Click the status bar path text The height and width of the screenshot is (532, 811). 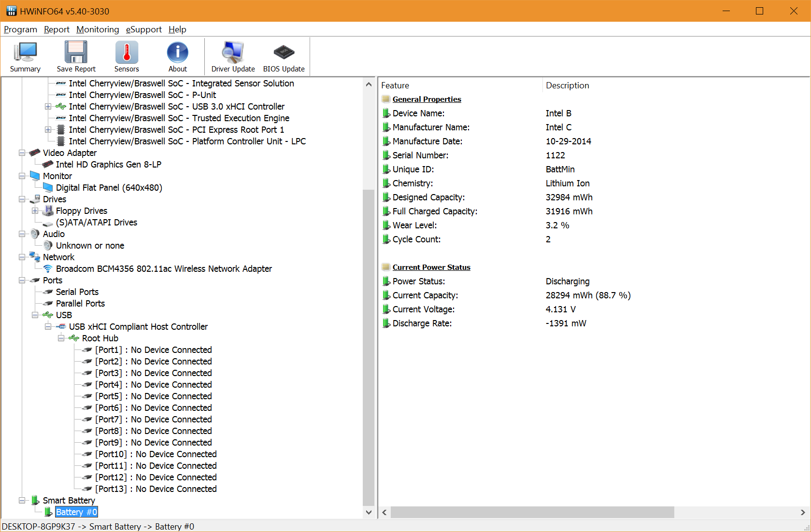[x=98, y=526]
